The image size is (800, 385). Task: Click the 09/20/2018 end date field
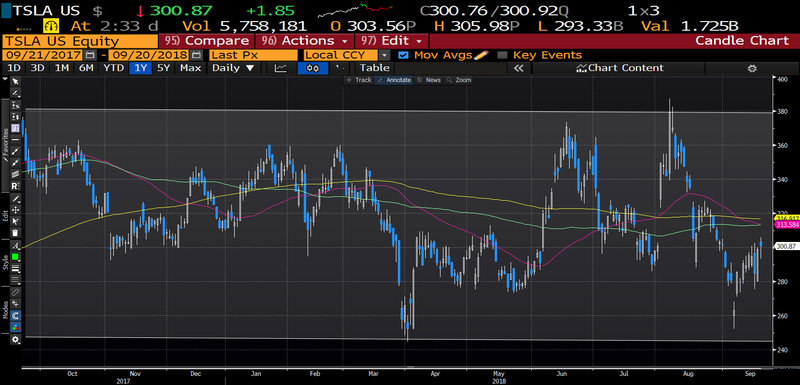[x=149, y=55]
